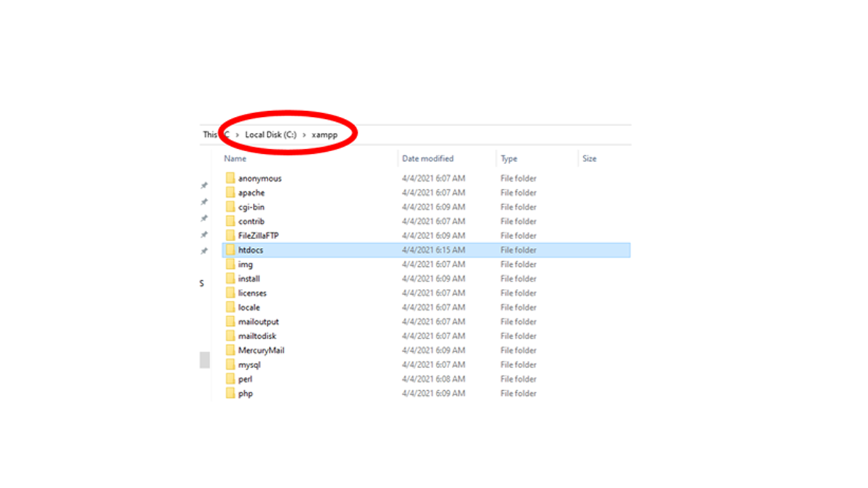Viewport: 868px width, 488px height.
Task: Click the pin icon beside htdocs shortcut
Action: tap(204, 250)
